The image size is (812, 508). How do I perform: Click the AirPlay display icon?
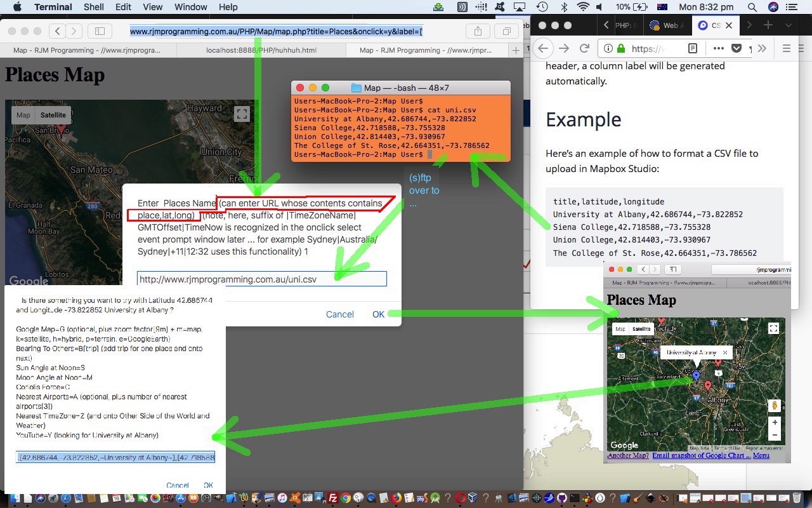(520, 7)
